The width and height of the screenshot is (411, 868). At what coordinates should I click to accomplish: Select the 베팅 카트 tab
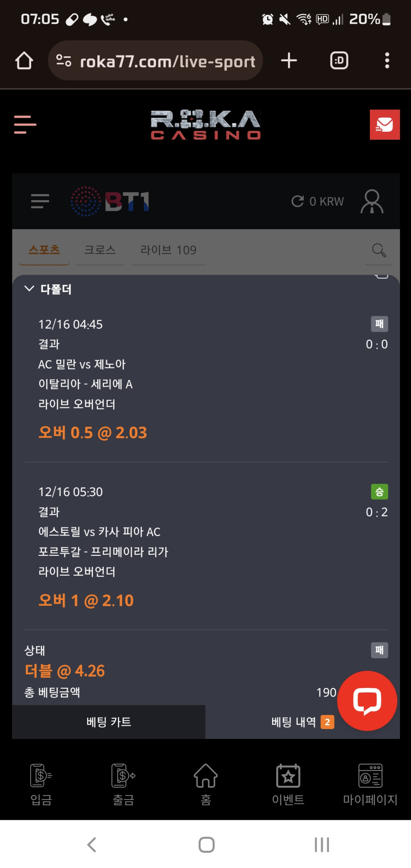(x=109, y=722)
